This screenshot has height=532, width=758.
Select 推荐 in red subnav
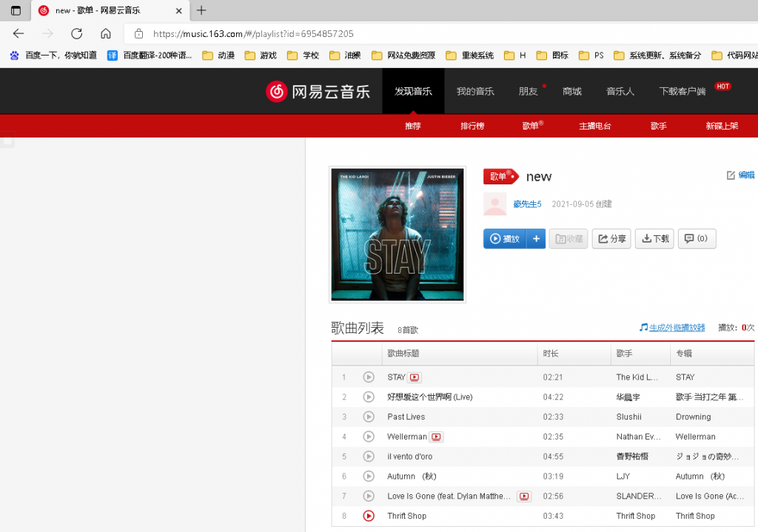click(413, 126)
